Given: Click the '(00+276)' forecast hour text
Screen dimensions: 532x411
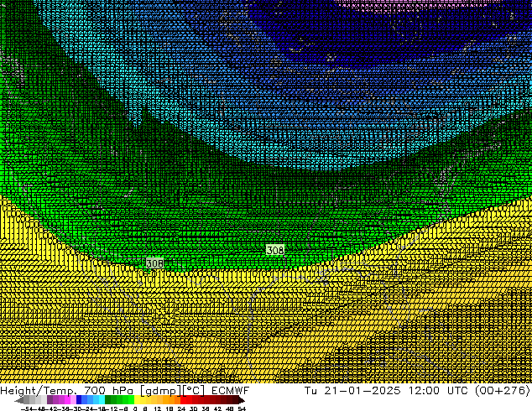Looking at the screenshot, I should [502, 391].
